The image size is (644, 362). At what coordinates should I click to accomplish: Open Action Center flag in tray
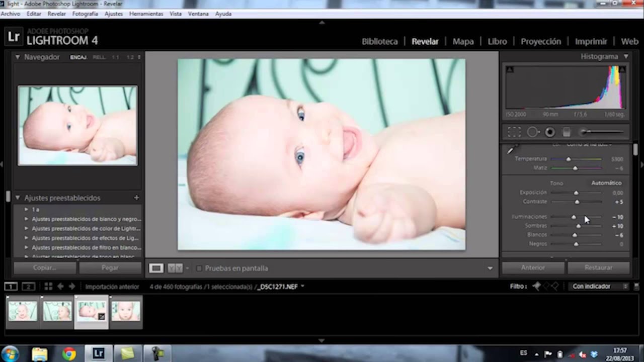tap(548, 354)
